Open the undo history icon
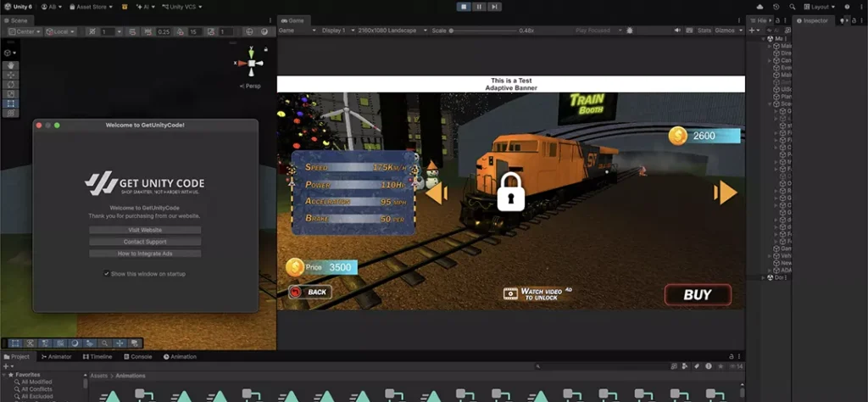The image size is (868, 402). (x=776, y=7)
